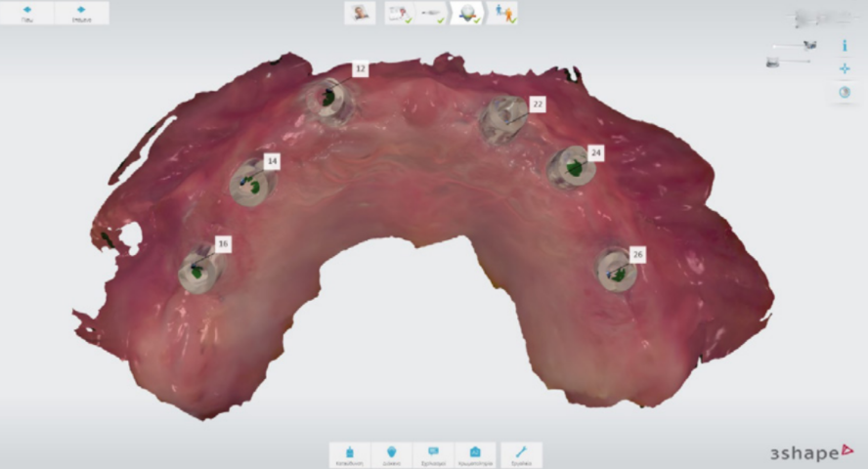868x469 pixels.
Task: Click the snapshot camera tool in the bottom toolbar
Action: click(x=474, y=454)
